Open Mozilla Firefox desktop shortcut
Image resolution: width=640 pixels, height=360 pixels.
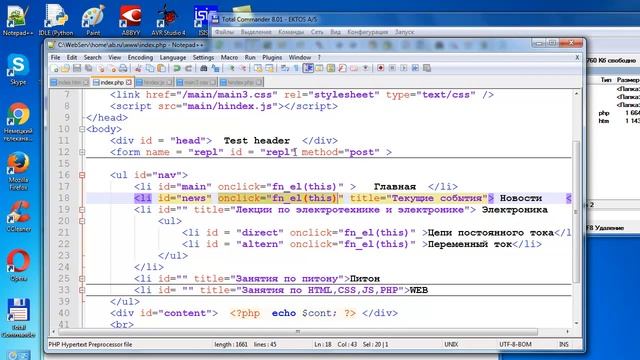18,171
